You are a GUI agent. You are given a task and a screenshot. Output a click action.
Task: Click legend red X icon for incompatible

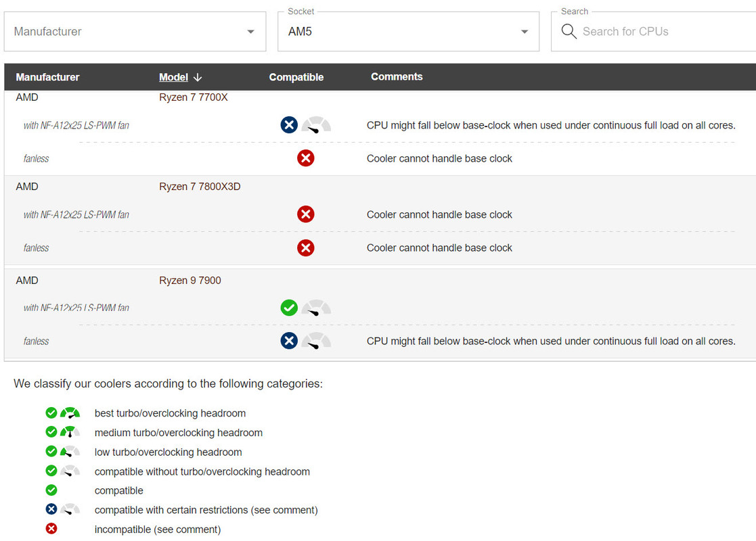[x=51, y=528]
